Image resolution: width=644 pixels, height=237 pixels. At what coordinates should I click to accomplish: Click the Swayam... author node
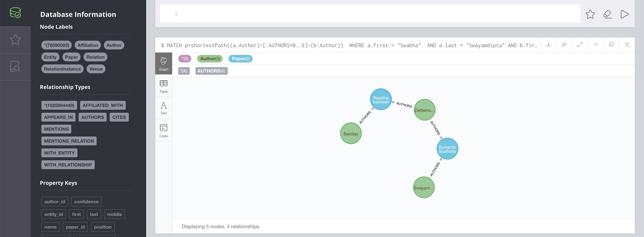(424, 188)
